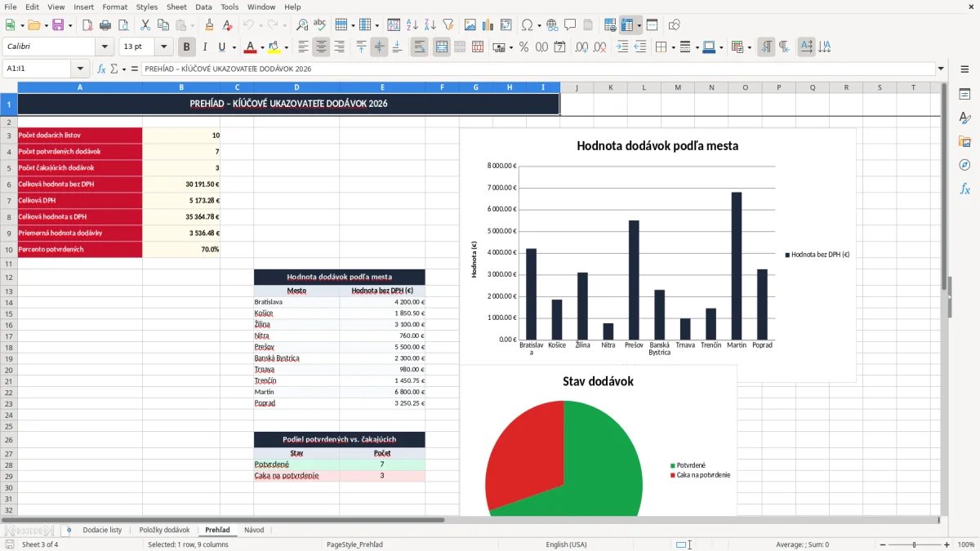Open Background Color dropdown arrow
Image resolution: width=980 pixels, height=551 pixels.
[286, 47]
